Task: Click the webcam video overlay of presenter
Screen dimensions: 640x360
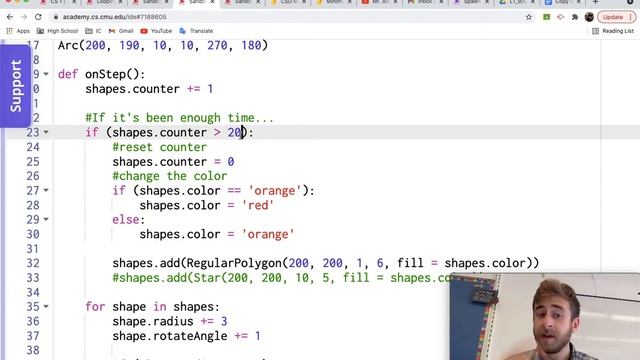Action: coord(545,317)
